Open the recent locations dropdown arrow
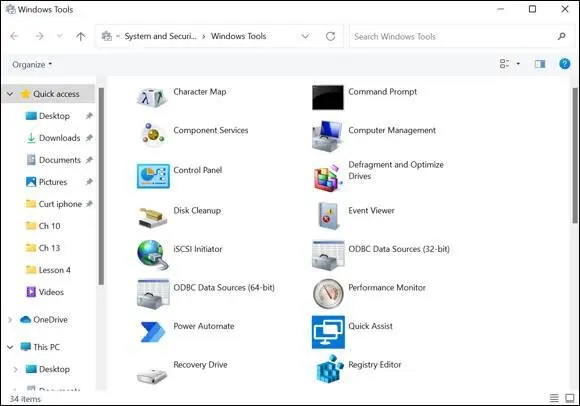Screen dimensions: 580x406 (60, 36)
